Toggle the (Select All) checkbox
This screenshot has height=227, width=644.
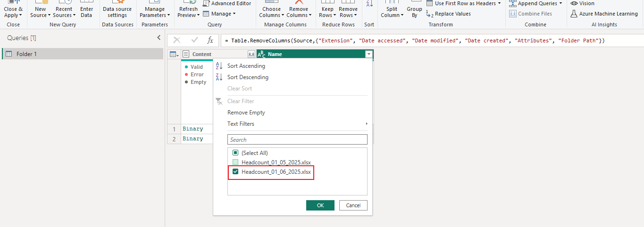235,153
